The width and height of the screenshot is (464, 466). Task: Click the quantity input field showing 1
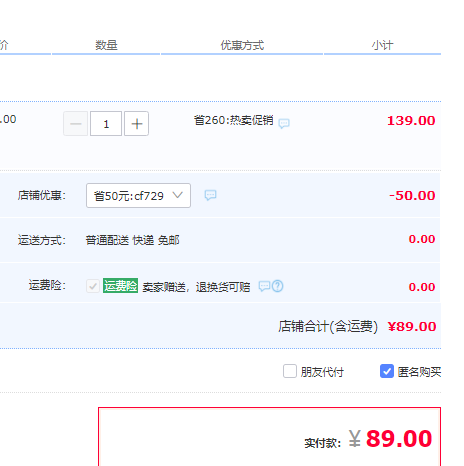click(x=106, y=124)
